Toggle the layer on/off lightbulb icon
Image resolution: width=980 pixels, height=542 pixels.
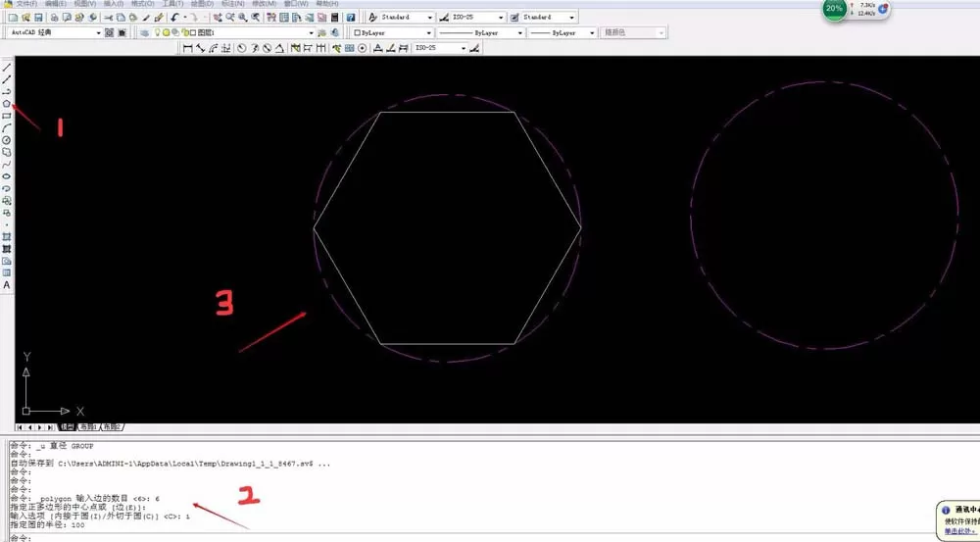pos(158,32)
